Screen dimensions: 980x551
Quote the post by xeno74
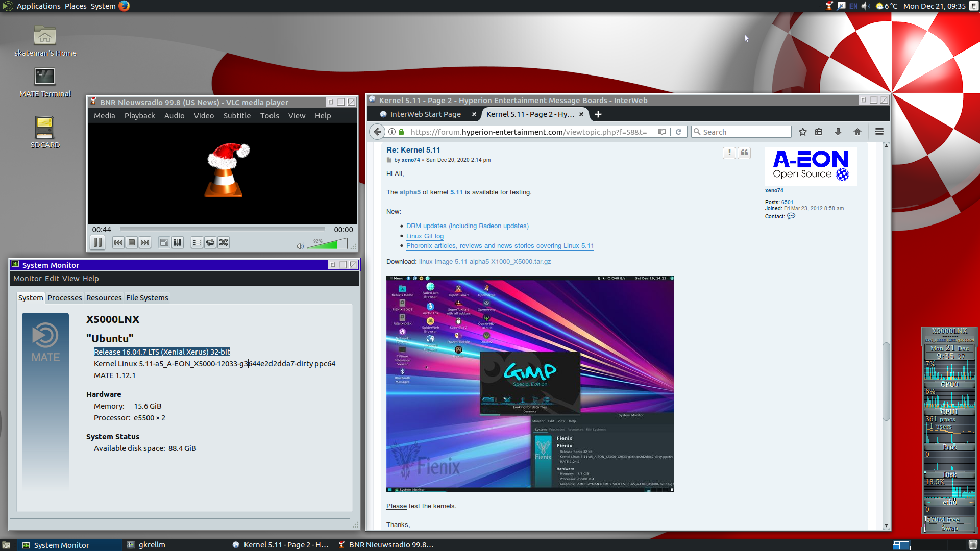[x=744, y=153]
